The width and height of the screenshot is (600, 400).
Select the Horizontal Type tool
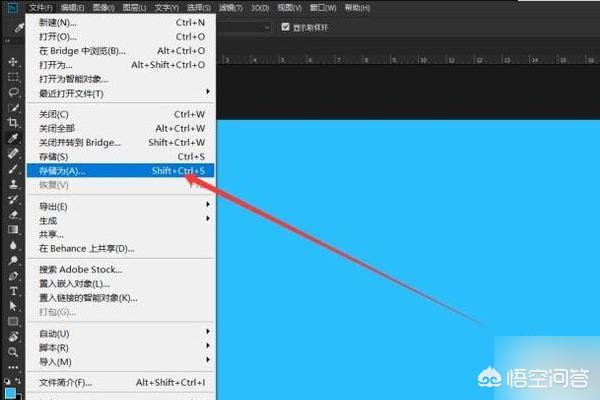click(x=13, y=291)
